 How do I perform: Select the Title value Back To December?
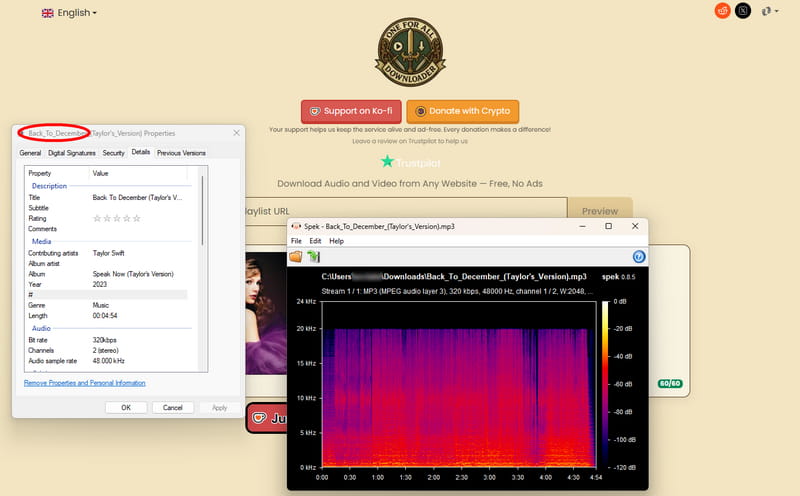[137, 197]
